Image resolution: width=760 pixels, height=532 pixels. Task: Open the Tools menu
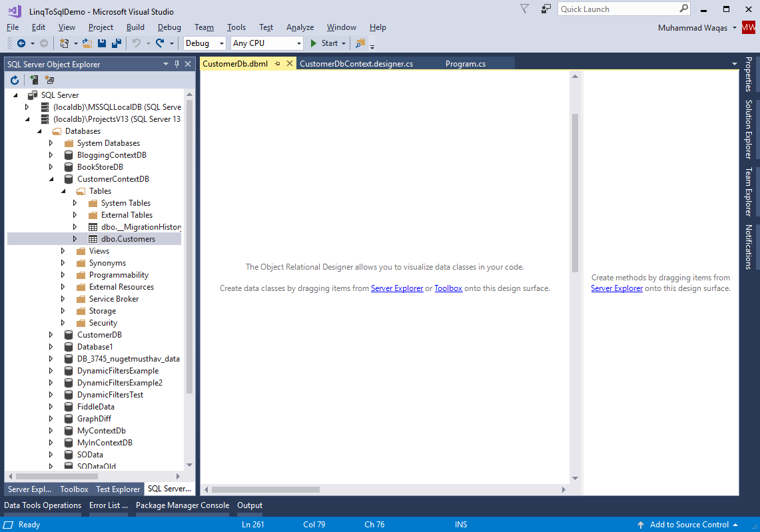point(236,27)
